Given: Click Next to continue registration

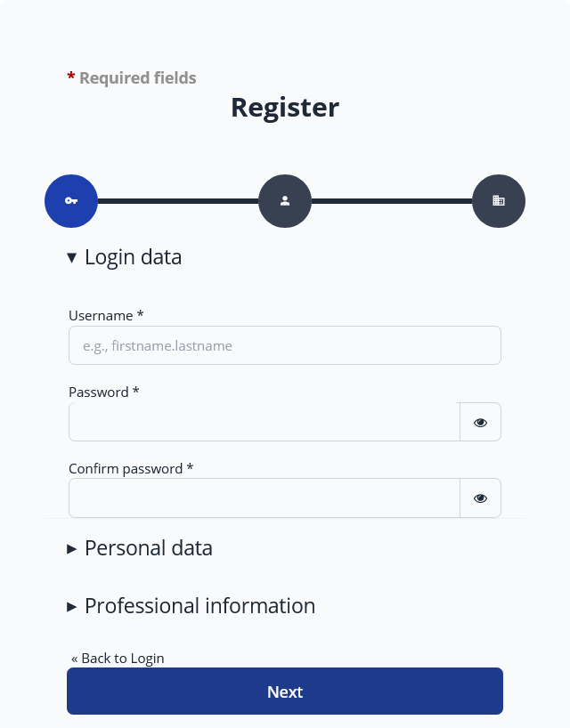Looking at the screenshot, I should (285, 691).
